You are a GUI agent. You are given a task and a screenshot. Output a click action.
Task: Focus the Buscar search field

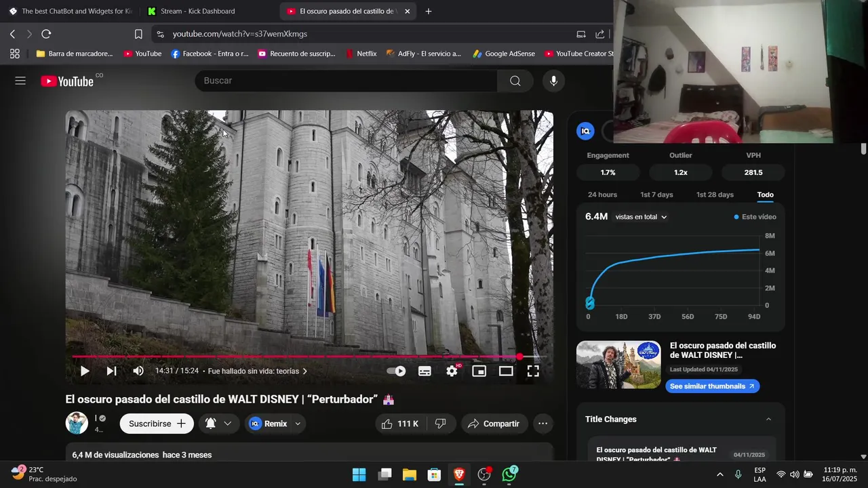[346, 81]
